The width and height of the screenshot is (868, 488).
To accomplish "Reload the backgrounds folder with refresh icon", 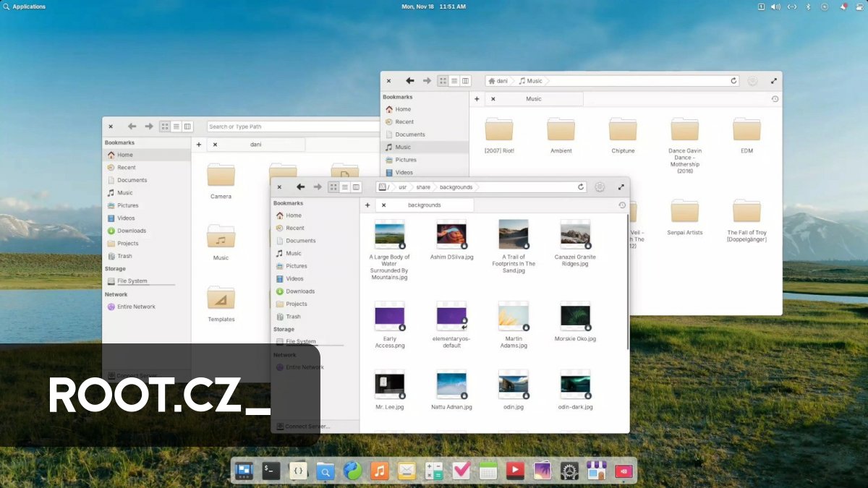I will point(581,187).
